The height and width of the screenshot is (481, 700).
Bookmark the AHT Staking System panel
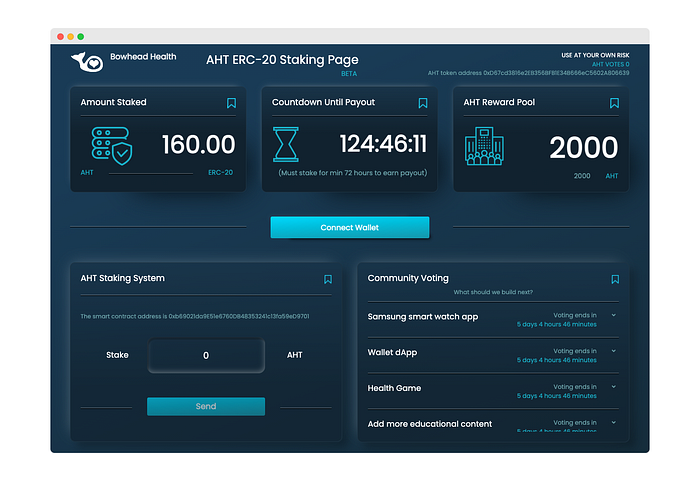(x=328, y=279)
